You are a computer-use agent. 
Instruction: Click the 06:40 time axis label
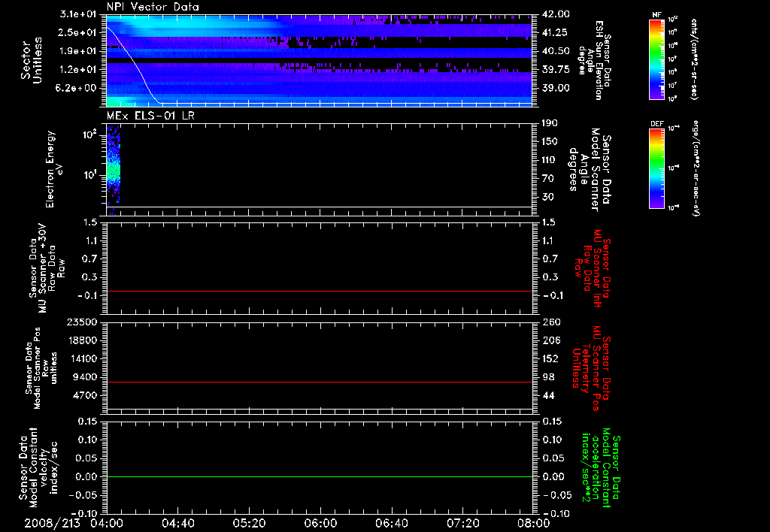391,523
